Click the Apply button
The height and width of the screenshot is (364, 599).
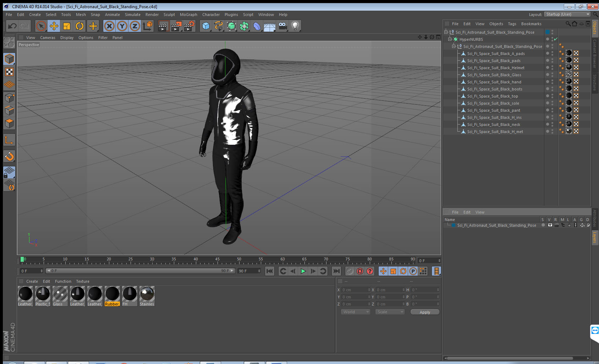(425, 312)
